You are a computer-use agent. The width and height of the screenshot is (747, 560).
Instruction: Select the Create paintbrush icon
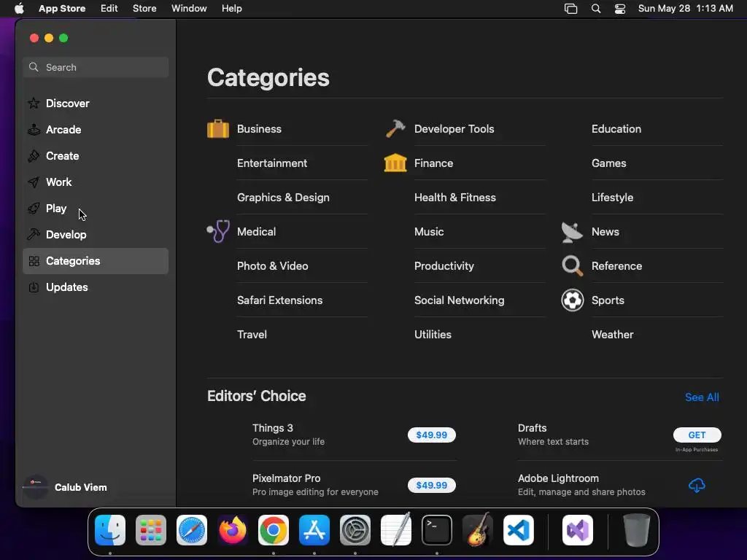pos(34,156)
